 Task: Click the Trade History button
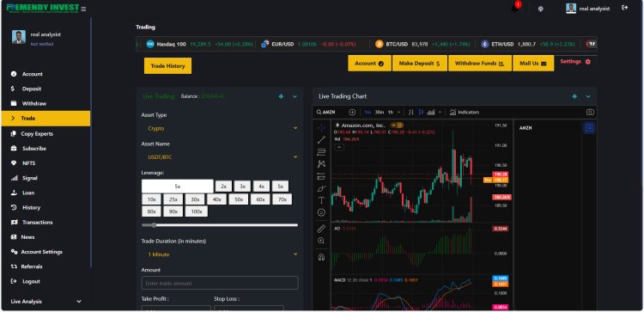(x=167, y=66)
